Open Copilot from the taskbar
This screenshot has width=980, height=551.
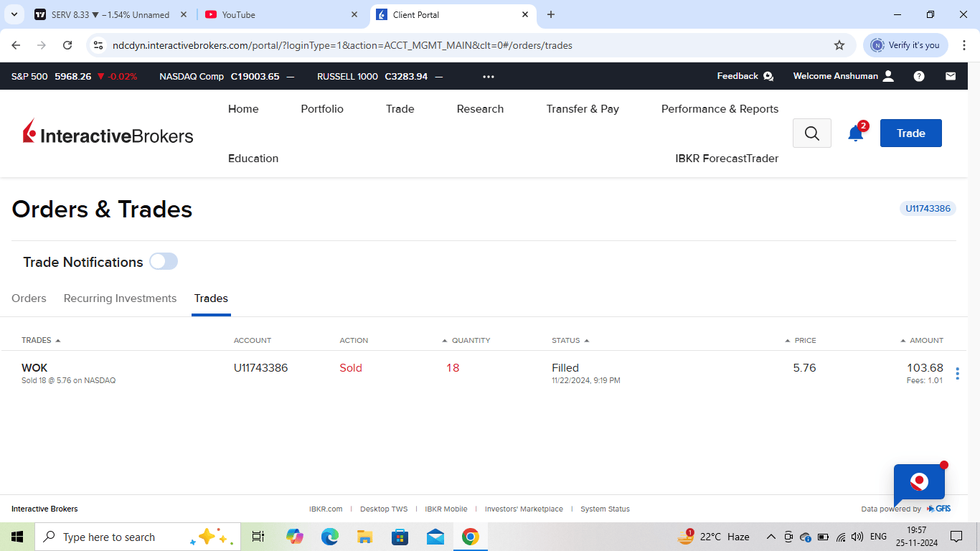(294, 537)
